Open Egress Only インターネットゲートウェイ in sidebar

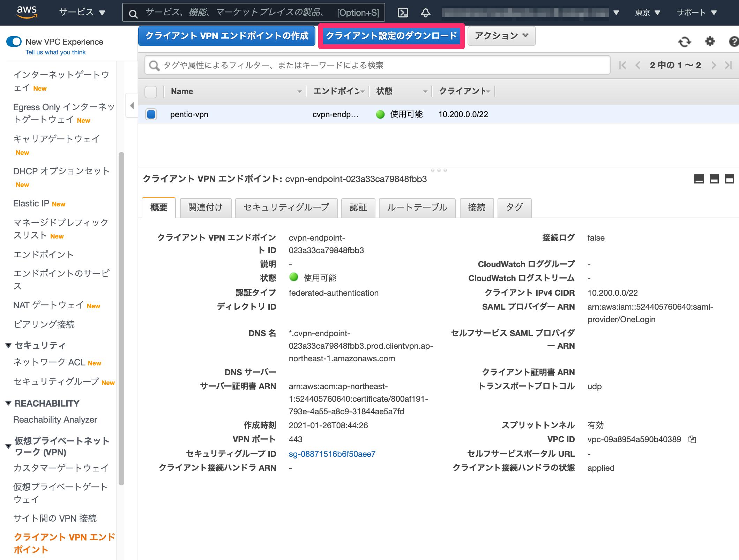pyautogui.click(x=64, y=113)
